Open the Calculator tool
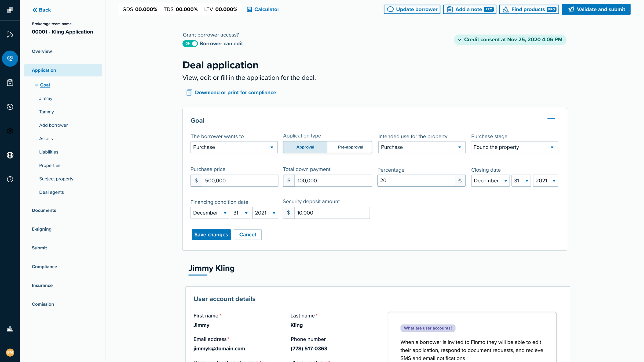The width and height of the screenshot is (644, 362). tap(263, 9)
